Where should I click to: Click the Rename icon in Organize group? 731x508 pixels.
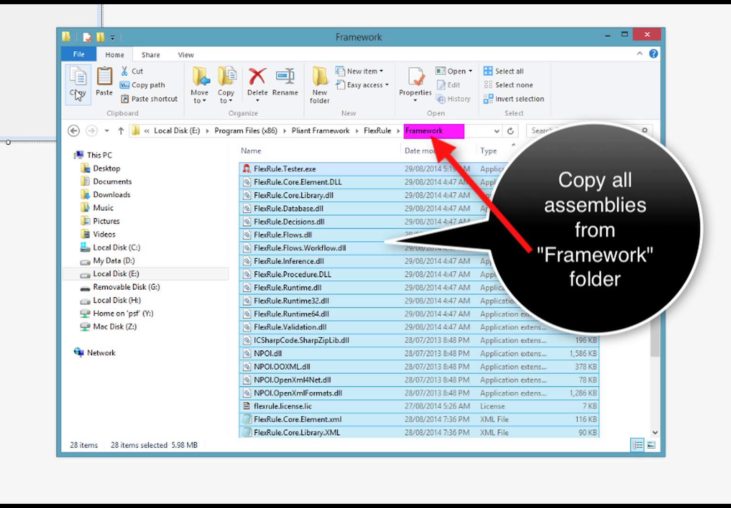click(285, 78)
